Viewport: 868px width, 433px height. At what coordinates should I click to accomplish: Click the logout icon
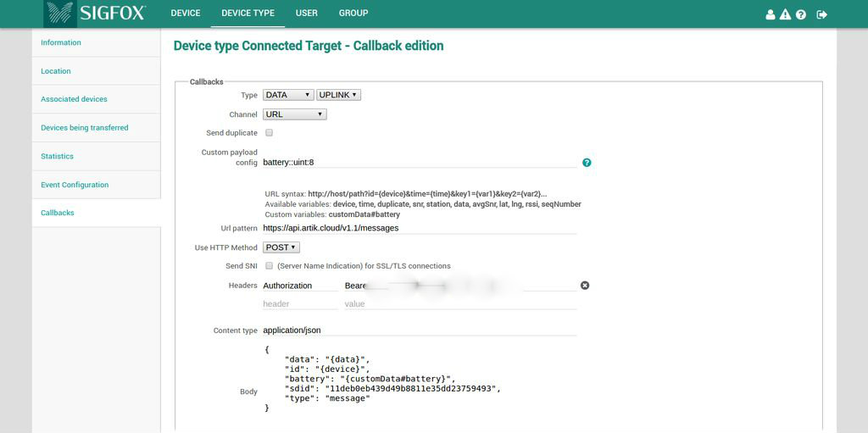point(822,14)
